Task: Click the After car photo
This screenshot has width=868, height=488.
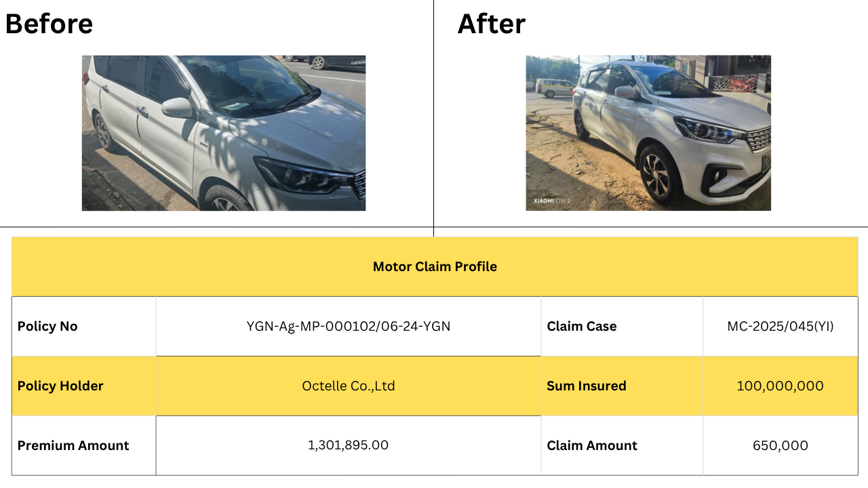Action: [648, 133]
